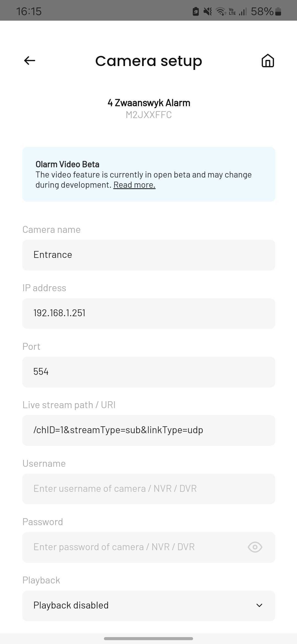
Task: Tap the bottom navigation gesture handle
Action: click(148, 638)
